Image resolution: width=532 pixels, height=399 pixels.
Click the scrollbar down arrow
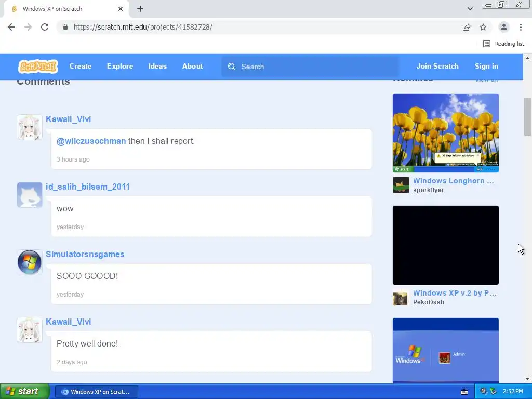pyautogui.click(x=527, y=379)
